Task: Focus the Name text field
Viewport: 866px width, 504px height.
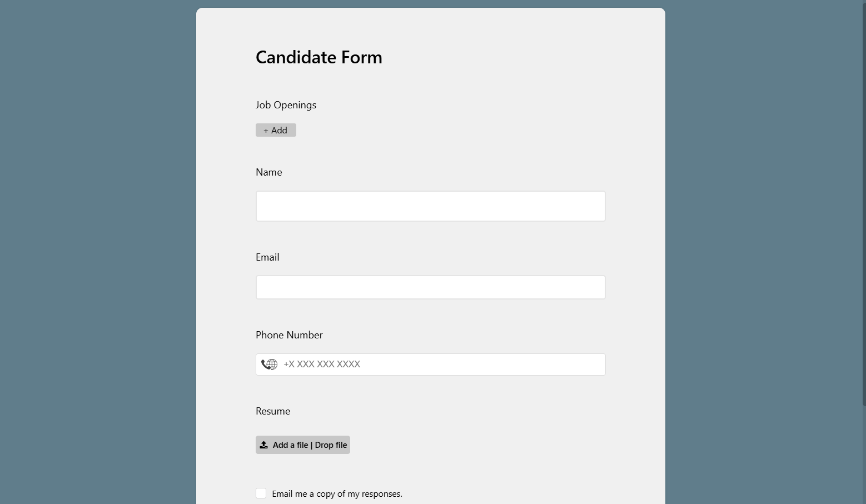Action: pyautogui.click(x=430, y=206)
